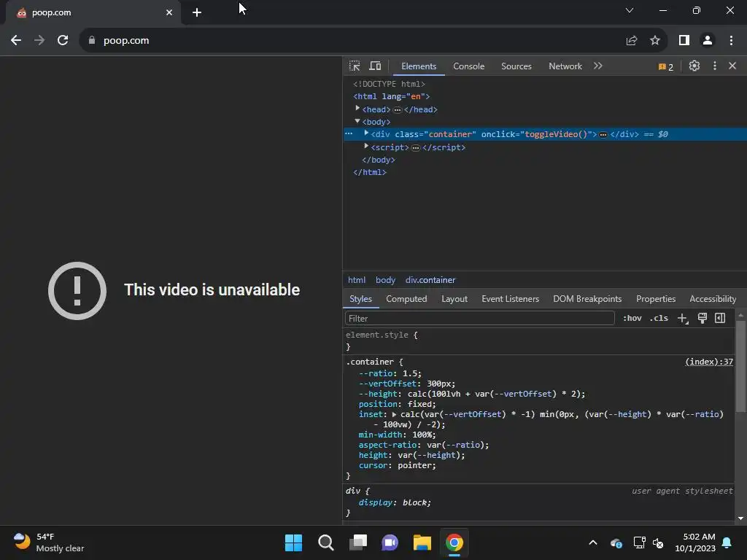747x560 pixels.
Task: Open the Chrome profile menu
Action: [x=708, y=41]
